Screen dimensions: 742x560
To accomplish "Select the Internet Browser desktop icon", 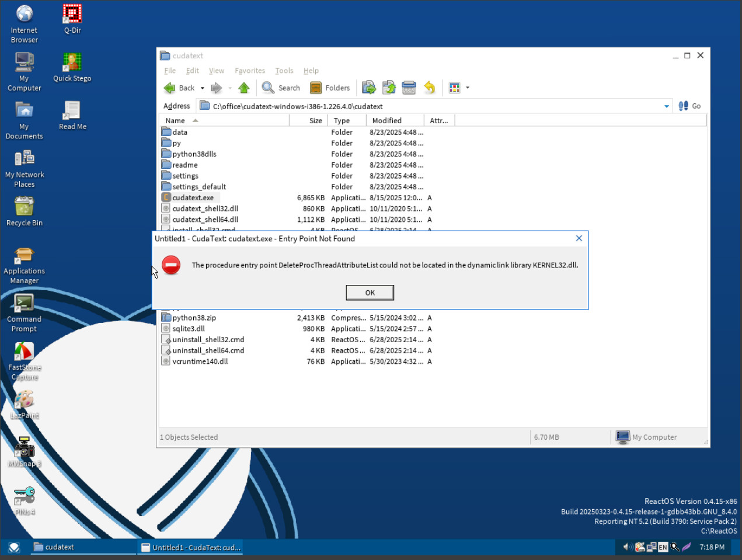I will pyautogui.click(x=24, y=23).
